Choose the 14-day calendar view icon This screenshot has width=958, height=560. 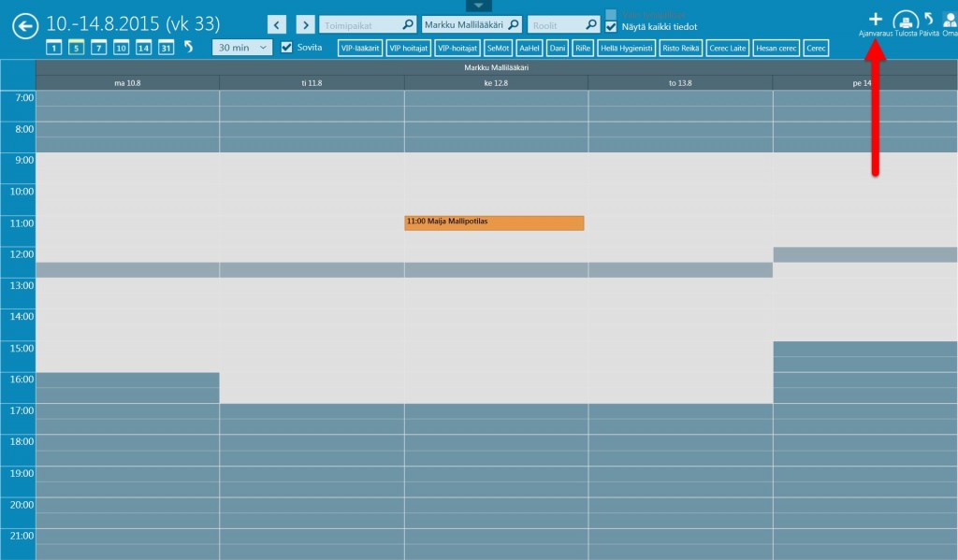coord(143,48)
